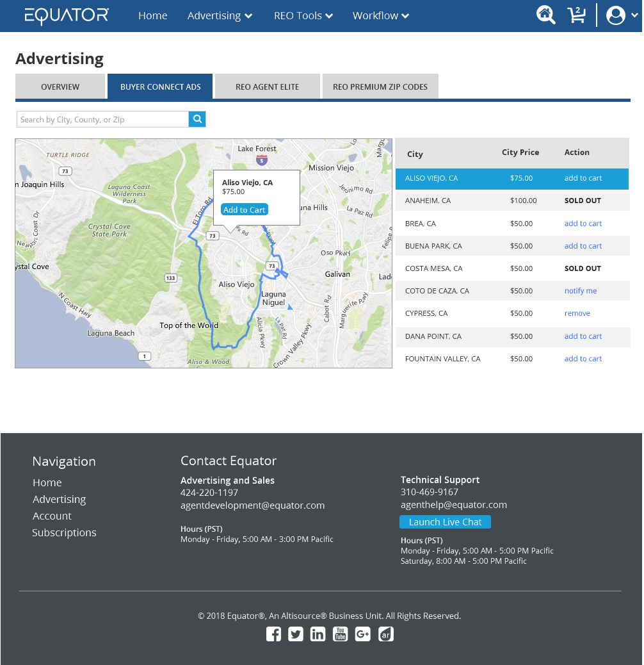Click the Aliso Viejo label on the map
This screenshot has width=644, height=665.
coord(236,284)
